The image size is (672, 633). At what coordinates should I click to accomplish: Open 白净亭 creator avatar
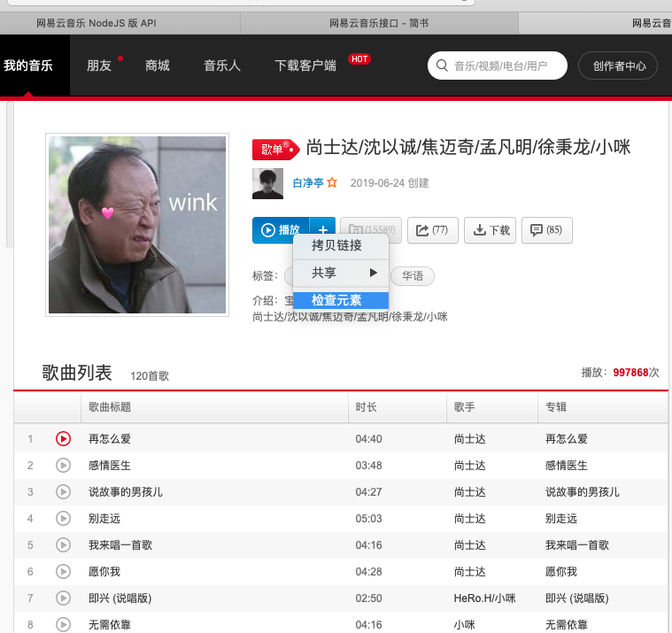[x=268, y=184]
